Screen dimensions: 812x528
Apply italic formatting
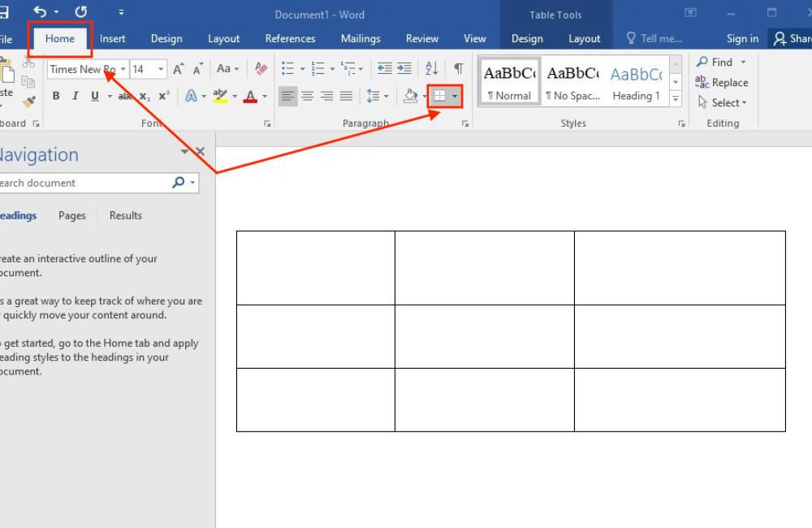[74, 96]
